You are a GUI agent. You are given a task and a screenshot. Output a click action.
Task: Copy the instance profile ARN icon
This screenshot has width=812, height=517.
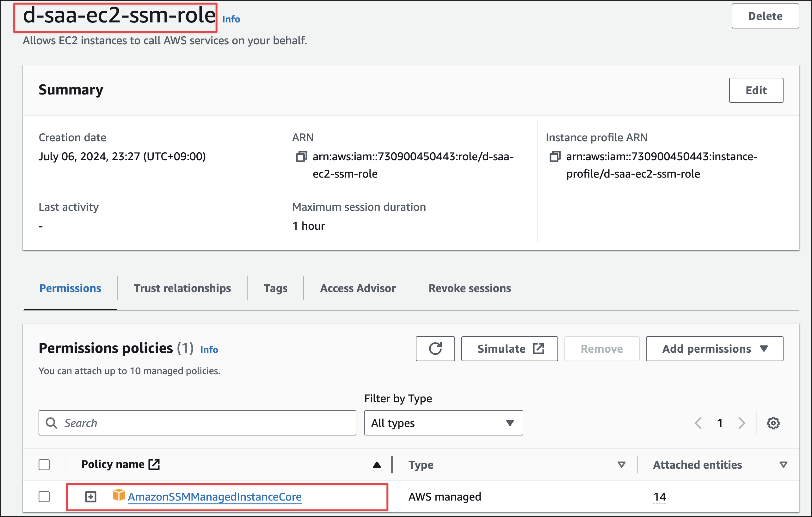(555, 156)
